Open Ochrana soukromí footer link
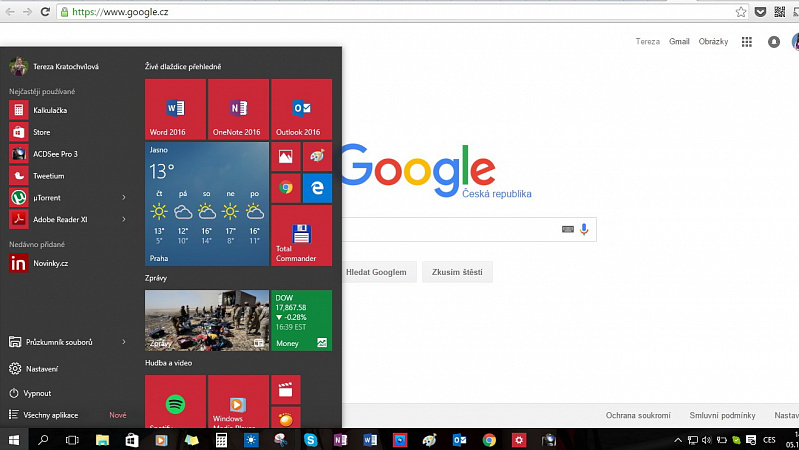This screenshot has height=450, width=799. (638, 415)
